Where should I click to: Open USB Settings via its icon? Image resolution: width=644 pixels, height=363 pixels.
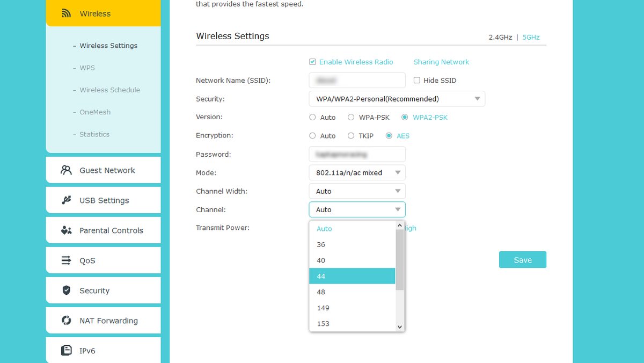(x=66, y=200)
